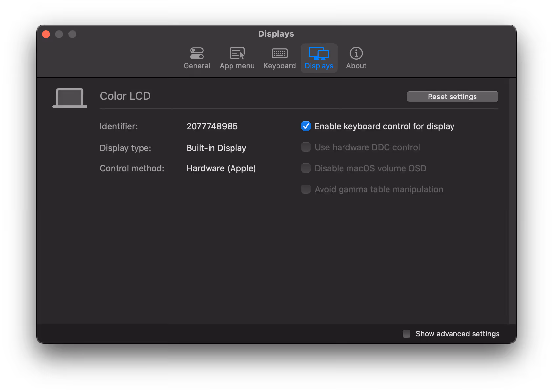
Task: Click the Reset settings button
Action: (x=452, y=96)
